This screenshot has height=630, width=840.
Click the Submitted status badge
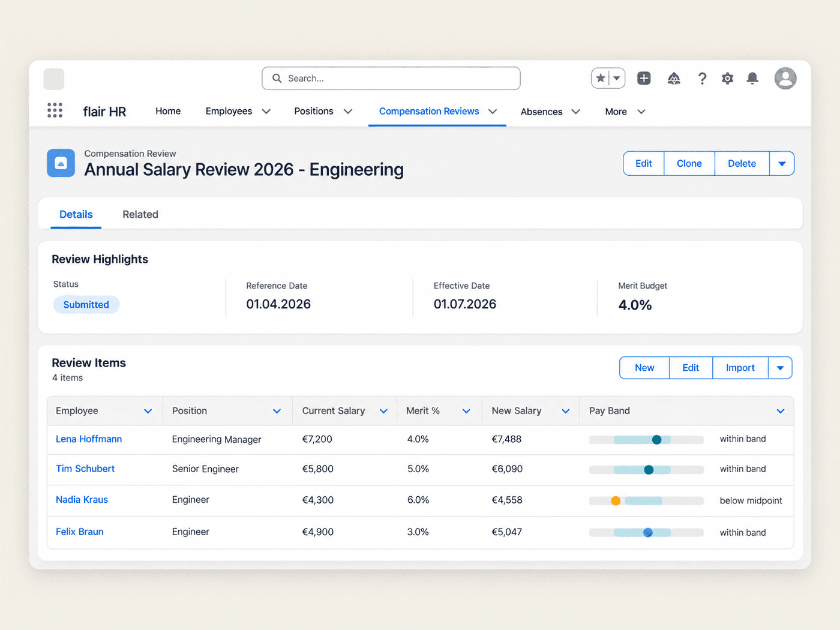point(86,305)
